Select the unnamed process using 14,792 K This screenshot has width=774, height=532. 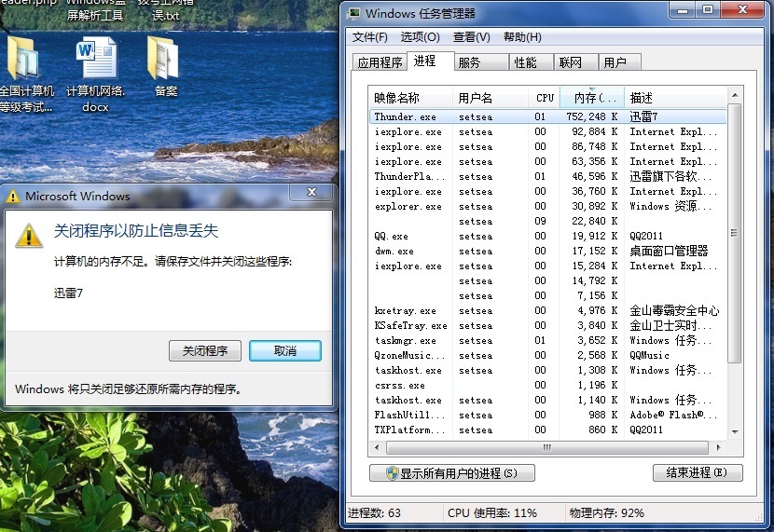point(547,280)
